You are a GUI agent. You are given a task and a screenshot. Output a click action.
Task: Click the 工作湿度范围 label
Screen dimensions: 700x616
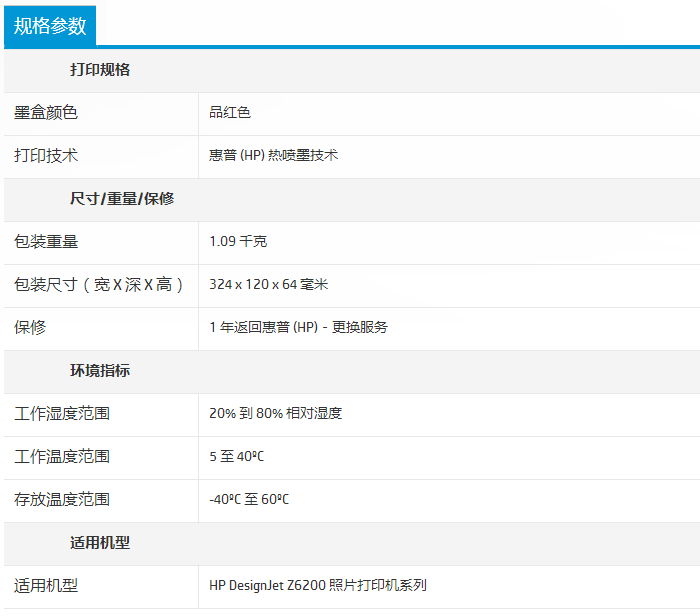coord(62,413)
